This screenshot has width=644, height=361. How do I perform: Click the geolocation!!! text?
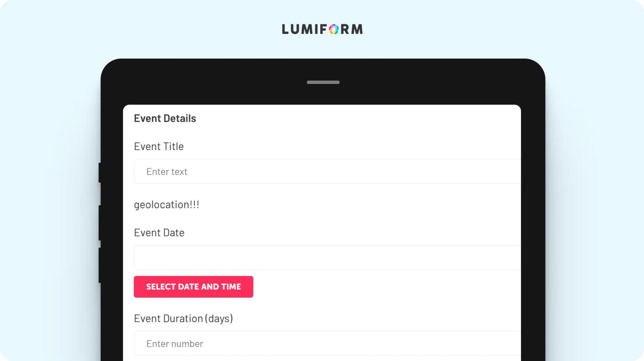click(x=167, y=205)
